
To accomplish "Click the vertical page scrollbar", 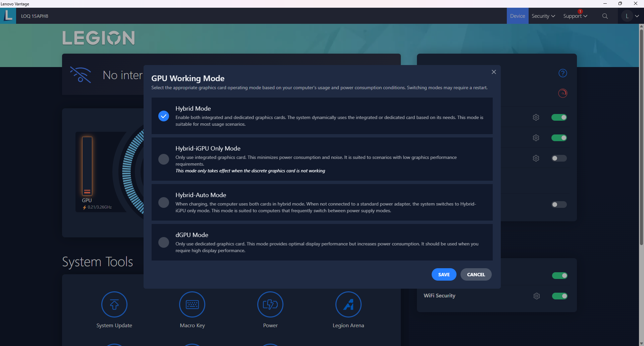I will coord(641,137).
